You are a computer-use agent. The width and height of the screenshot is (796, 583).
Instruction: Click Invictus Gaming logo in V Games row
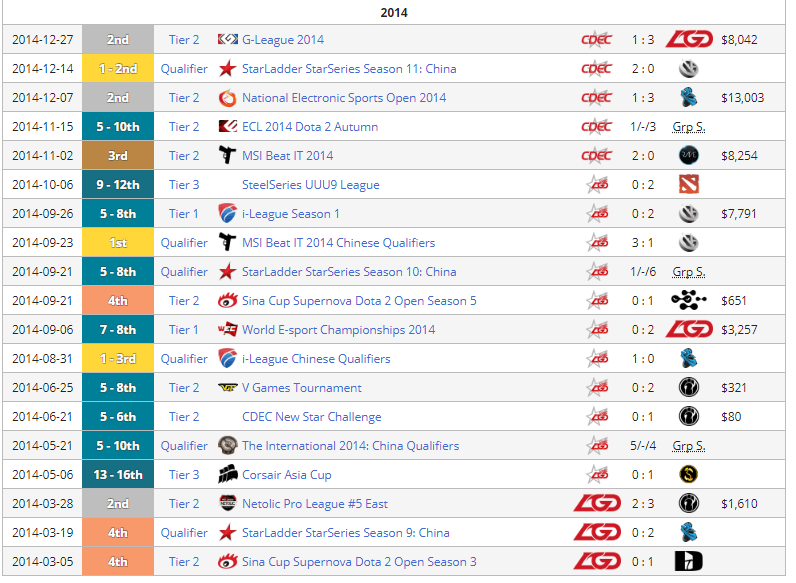pyautogui.click(x=688, y=387)
